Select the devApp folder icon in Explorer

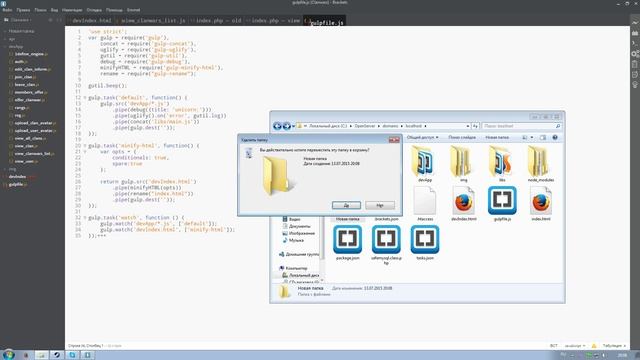424,163
